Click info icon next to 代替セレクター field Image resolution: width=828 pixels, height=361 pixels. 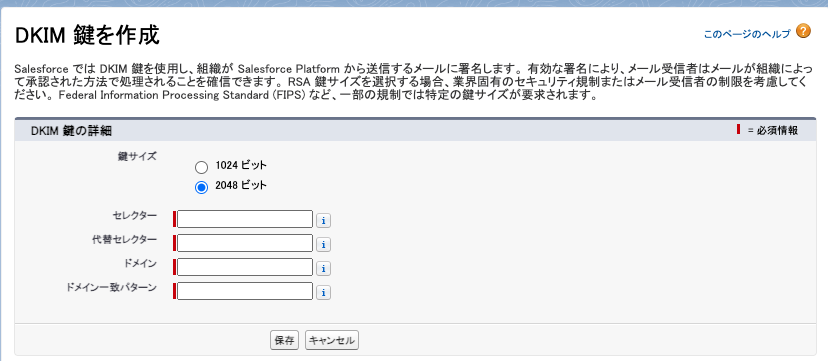point(323,245)
